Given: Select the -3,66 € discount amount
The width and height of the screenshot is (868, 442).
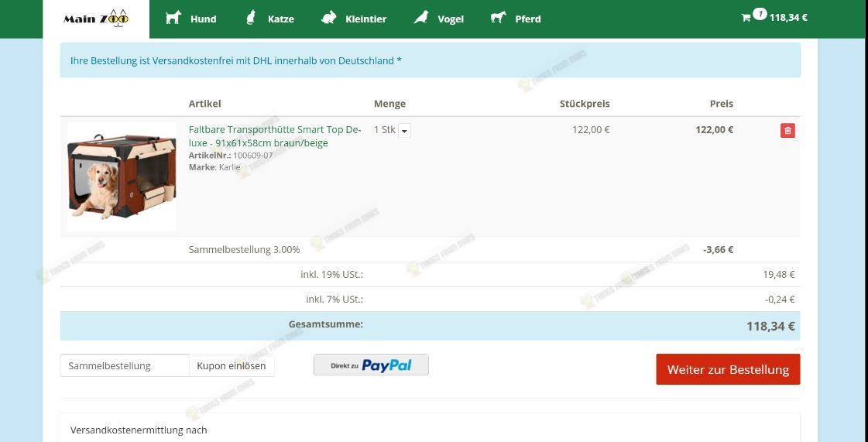Looking at the screenshot, I should click(718, 249).
